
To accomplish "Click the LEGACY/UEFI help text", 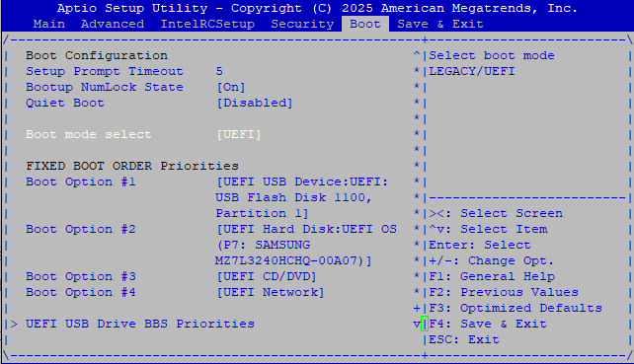I will 472,71.
